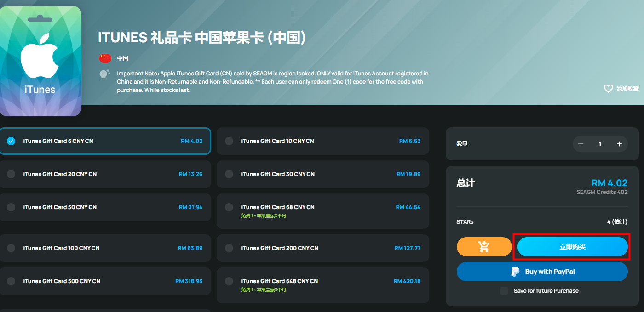This screenshot has width=644, height=312.
Task: Decrease quantity with minus button
Action: (581, 144)
